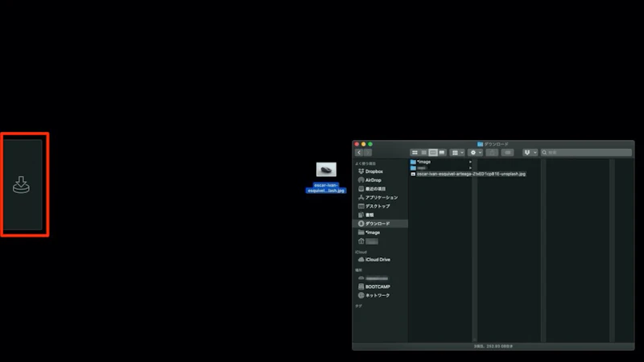Go back in Finder history
Screen dimensions: 644x362
click(x=359, y=153)
